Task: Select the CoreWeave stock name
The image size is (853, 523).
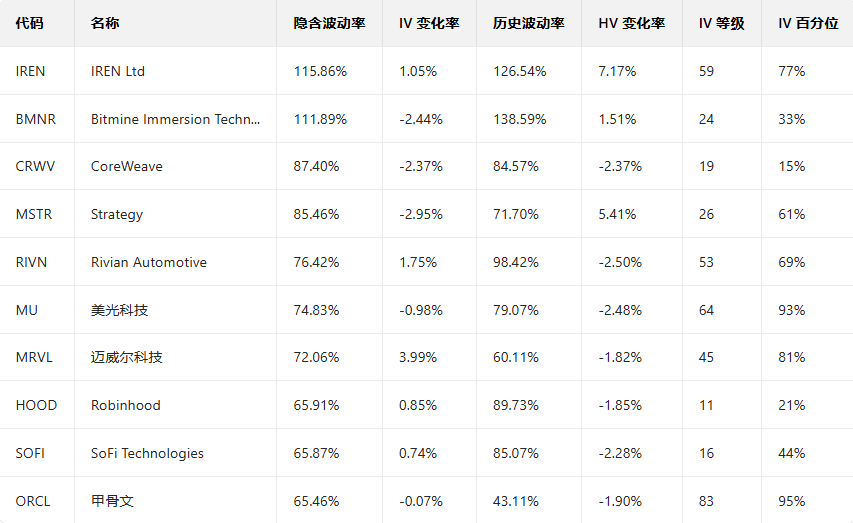Action: (x=127, y=167)
